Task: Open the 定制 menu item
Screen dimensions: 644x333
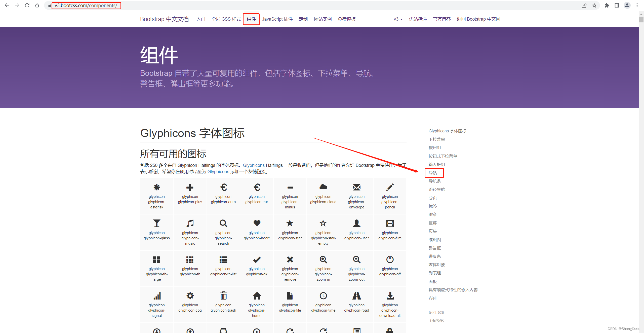Action: point(303,19)
